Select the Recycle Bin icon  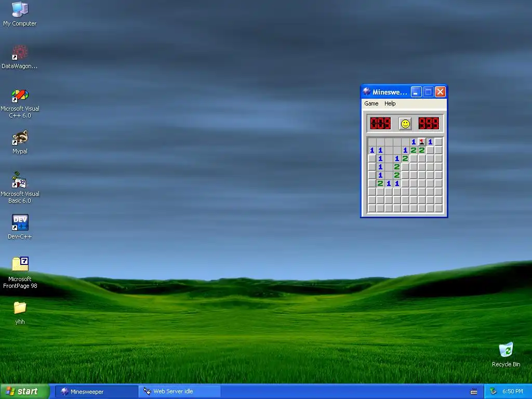tap(506, 354)
